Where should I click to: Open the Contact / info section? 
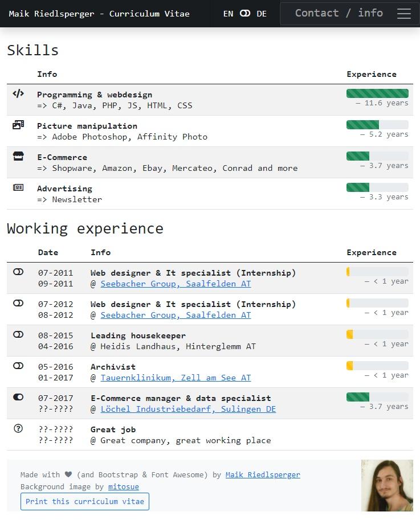click(x=339, y=13)
